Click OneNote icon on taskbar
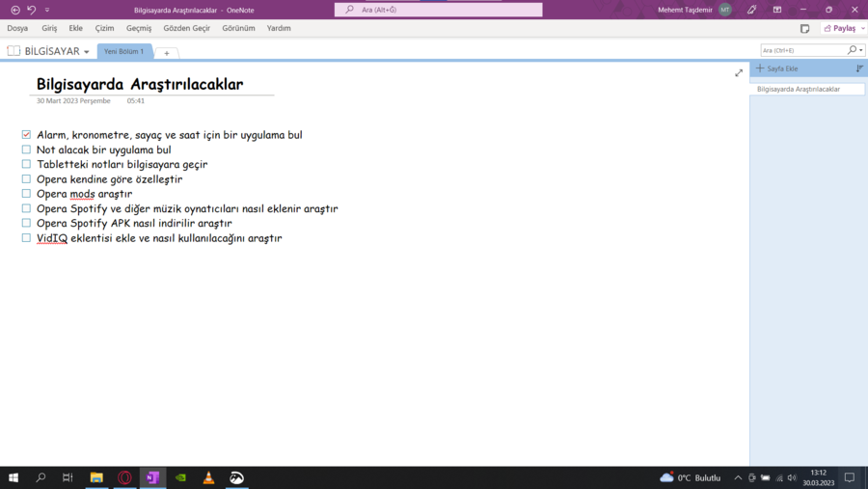 (152, 477)
